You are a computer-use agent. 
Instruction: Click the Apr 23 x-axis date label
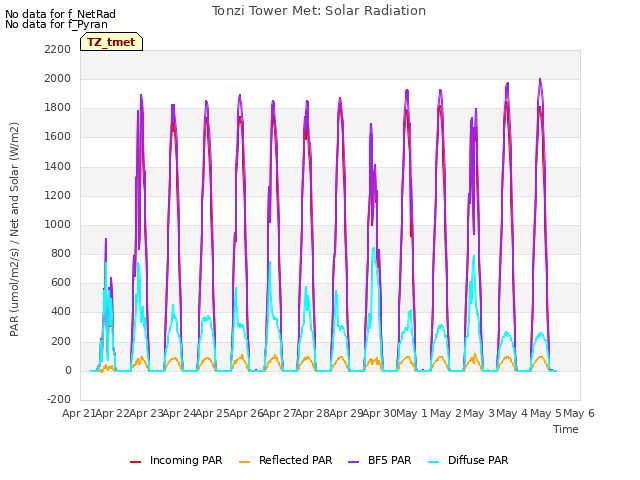146,413
